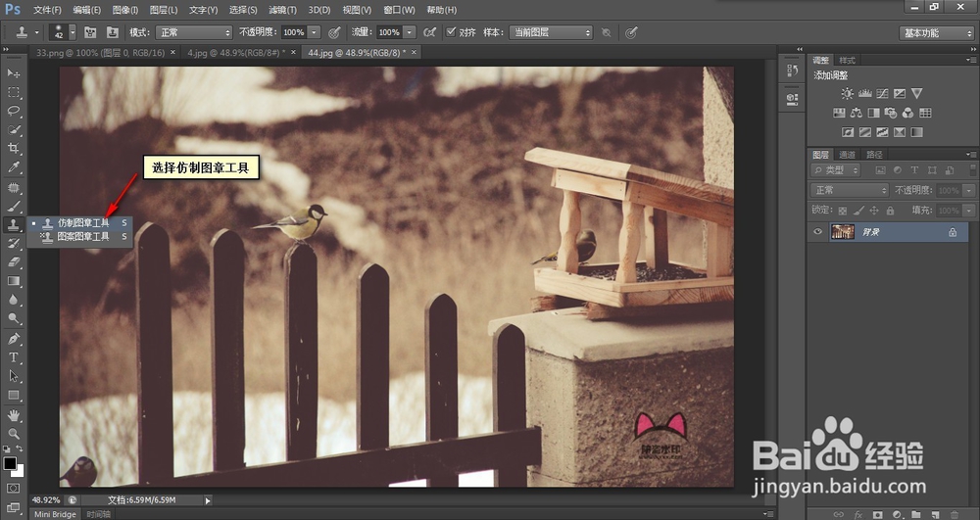Open the Brush panel toggle in options bar
Screen dimensions: 980x520
click(90, 32)
